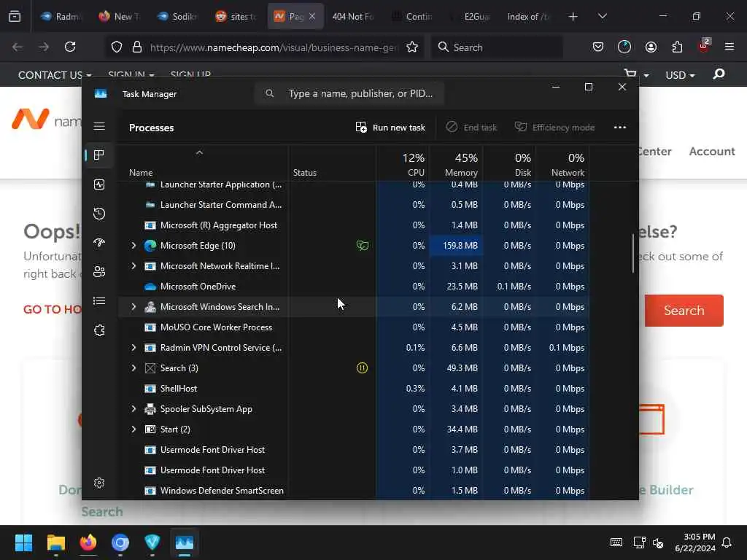Click the Run new task button

pos(390,127)
